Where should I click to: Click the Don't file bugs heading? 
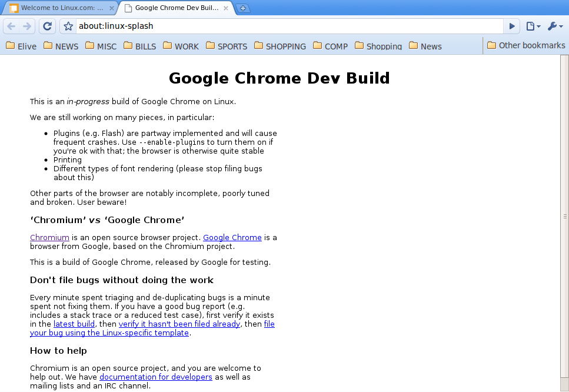coord(122,280)
